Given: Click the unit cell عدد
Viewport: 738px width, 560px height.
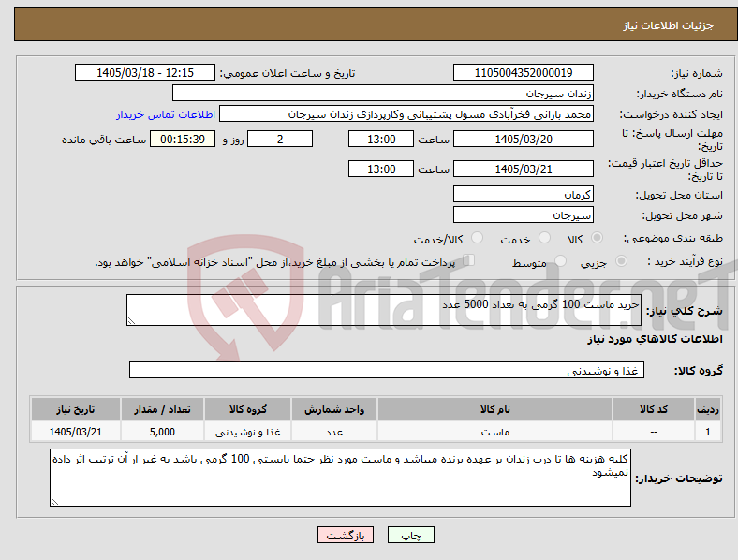Looking at the screenshot, I should 334,432.
